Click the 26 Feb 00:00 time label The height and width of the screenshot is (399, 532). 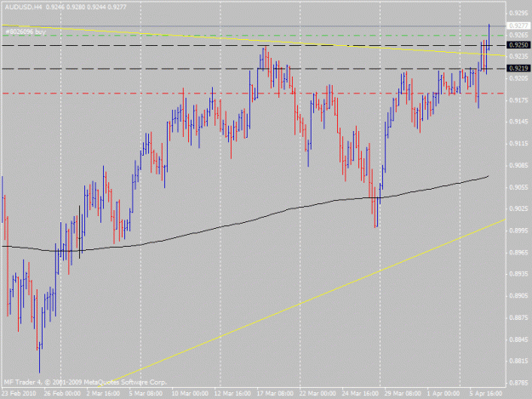pyautogui.click(x=62, y=394)
